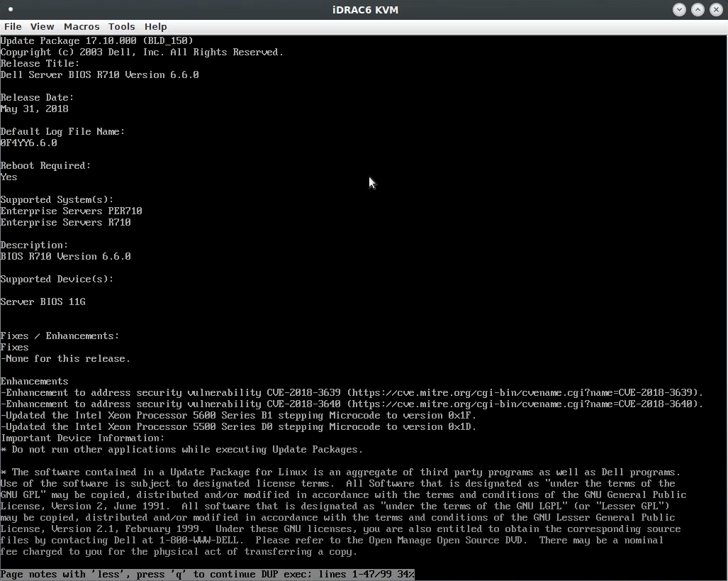The height and width of the screenshot is (581, 728).
Task: Open the Help menu
Action: [155, 26]
